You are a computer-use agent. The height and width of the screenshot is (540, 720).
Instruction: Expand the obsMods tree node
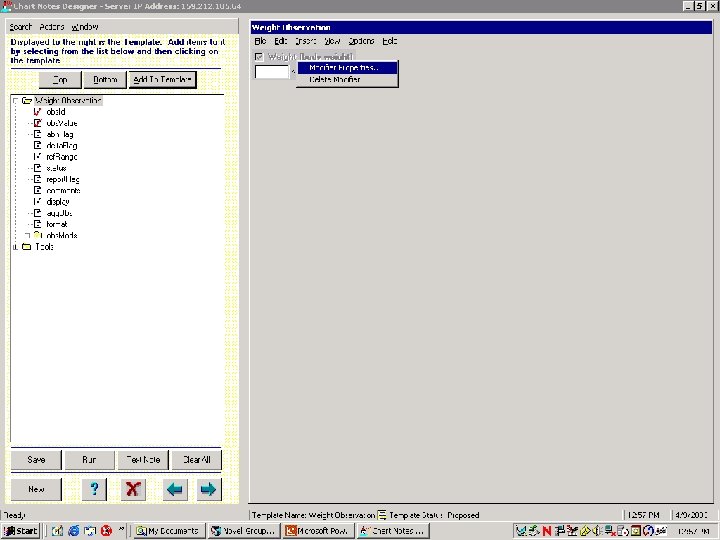click(x=28, y=235)
